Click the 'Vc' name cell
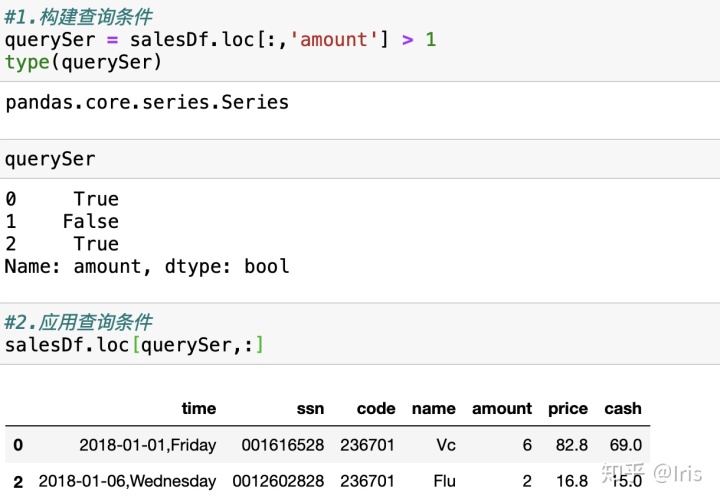 (445, 444)
